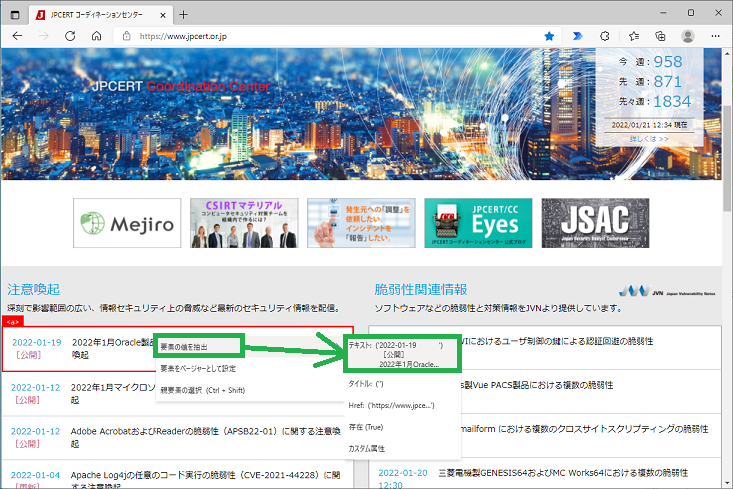Open the tab actions icon at top left

point(15,15)
